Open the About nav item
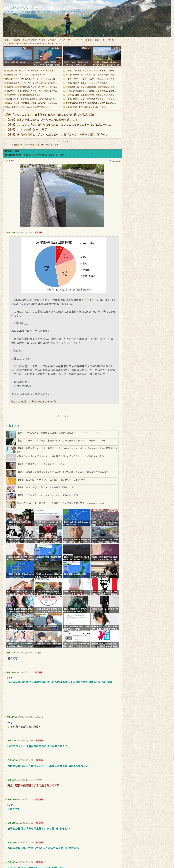Viewport: 174px width, 868px height. (110, 40)
